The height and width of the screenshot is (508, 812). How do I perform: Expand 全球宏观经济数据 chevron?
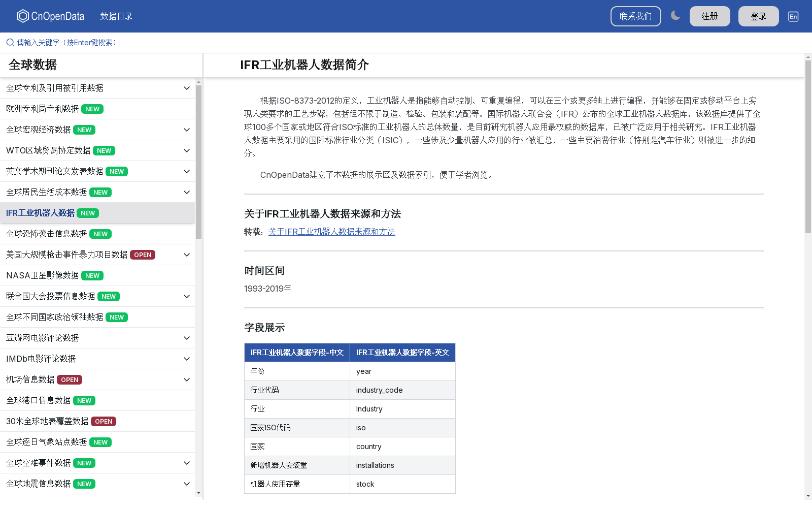point(187,130)
